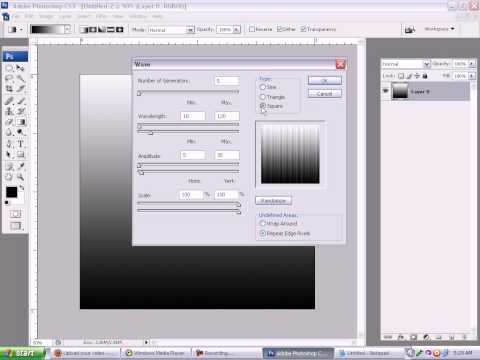This screenshot has height=360, width=480.
Task: Hide the layer using eye icon
Action: click(386, 91)
